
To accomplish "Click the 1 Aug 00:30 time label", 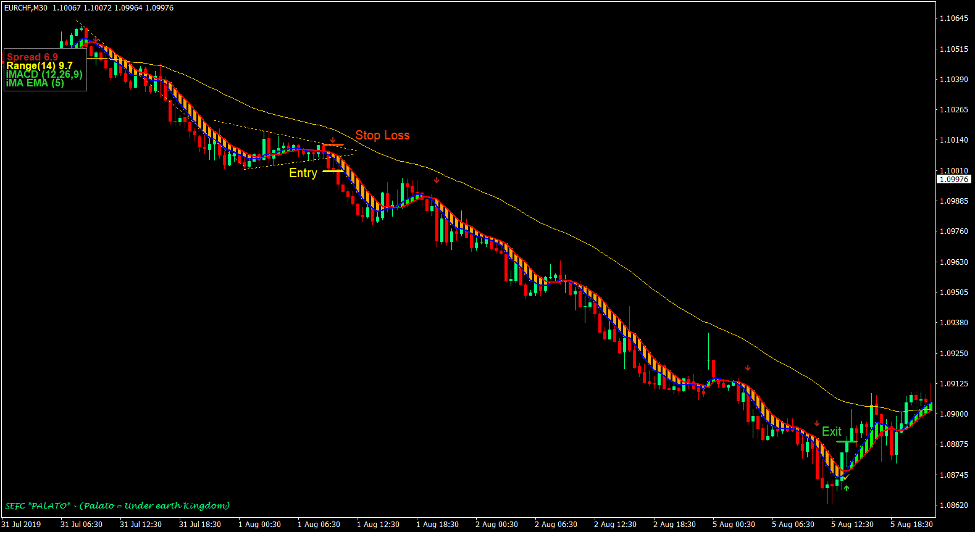I will [x=259, y=524].
